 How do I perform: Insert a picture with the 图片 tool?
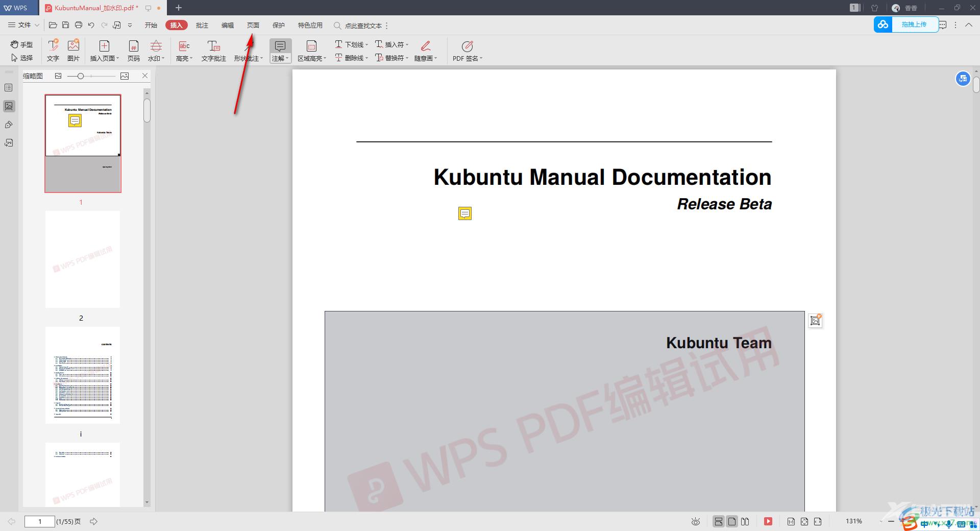73,51
